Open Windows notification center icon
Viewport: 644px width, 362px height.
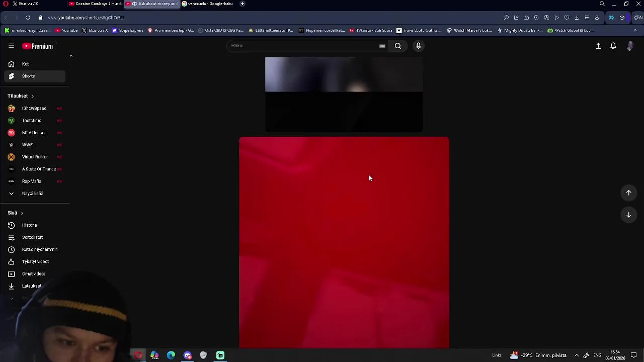634,355
